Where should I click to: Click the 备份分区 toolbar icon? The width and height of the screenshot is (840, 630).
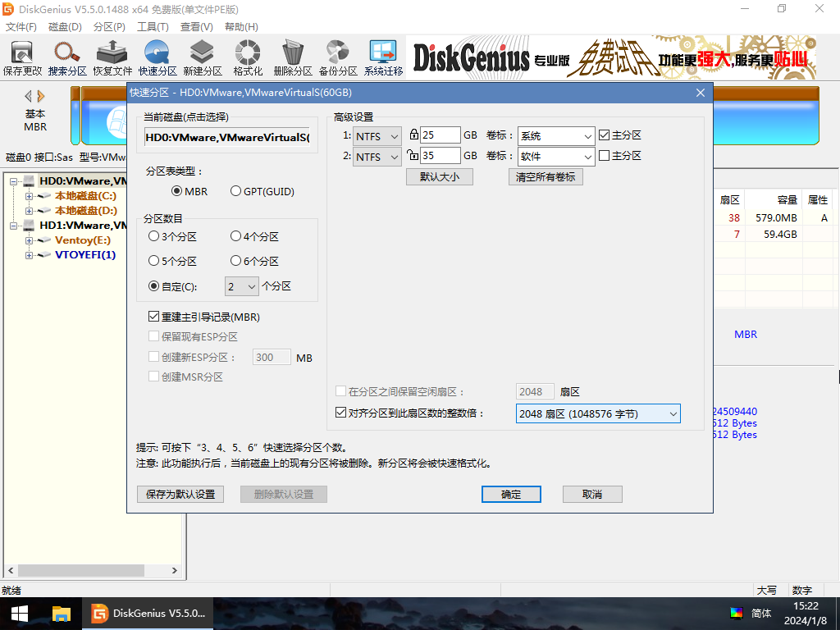[336, 56]
